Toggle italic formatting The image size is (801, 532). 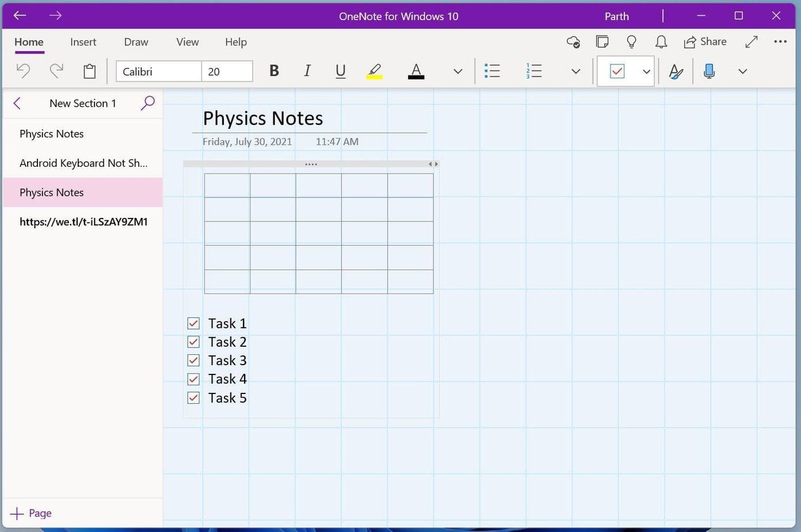[307, 71]
